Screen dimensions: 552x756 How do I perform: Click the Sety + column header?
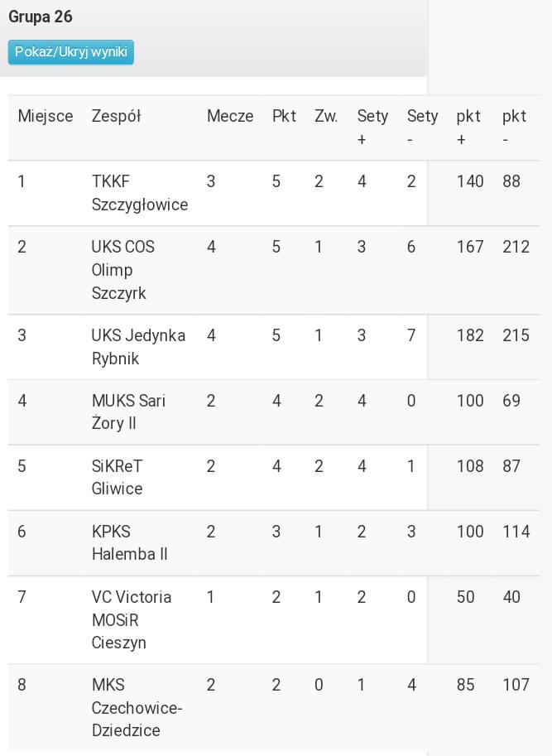tap(372, 128)
